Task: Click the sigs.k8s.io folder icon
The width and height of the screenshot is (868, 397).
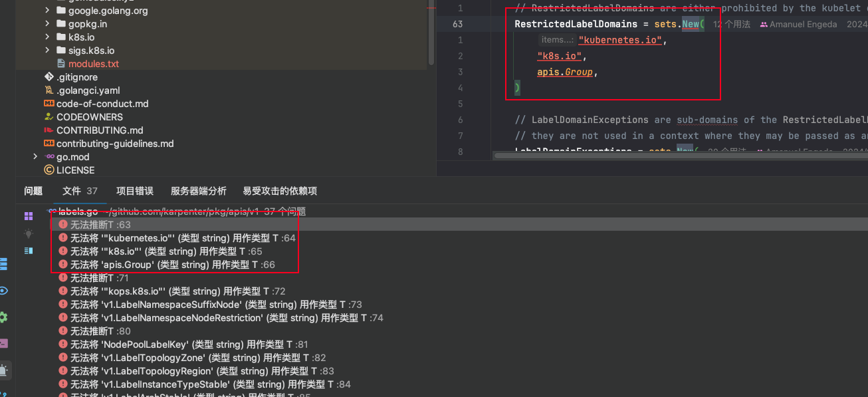Action: [x=61, y=51]
